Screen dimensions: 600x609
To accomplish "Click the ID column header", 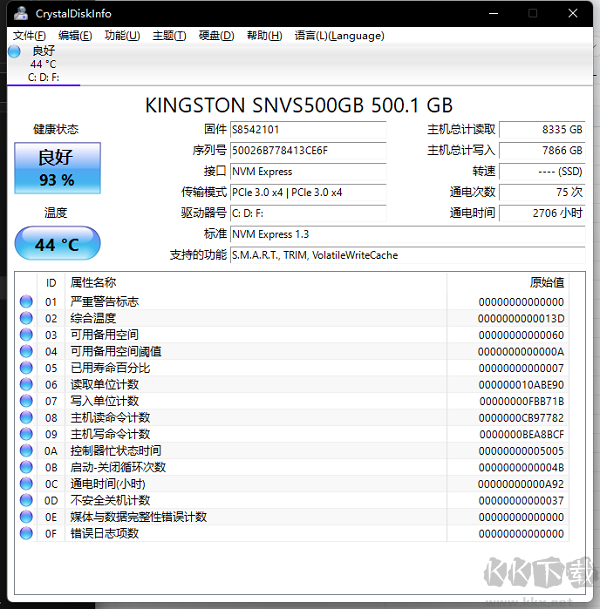I will (x=51, y=283).
